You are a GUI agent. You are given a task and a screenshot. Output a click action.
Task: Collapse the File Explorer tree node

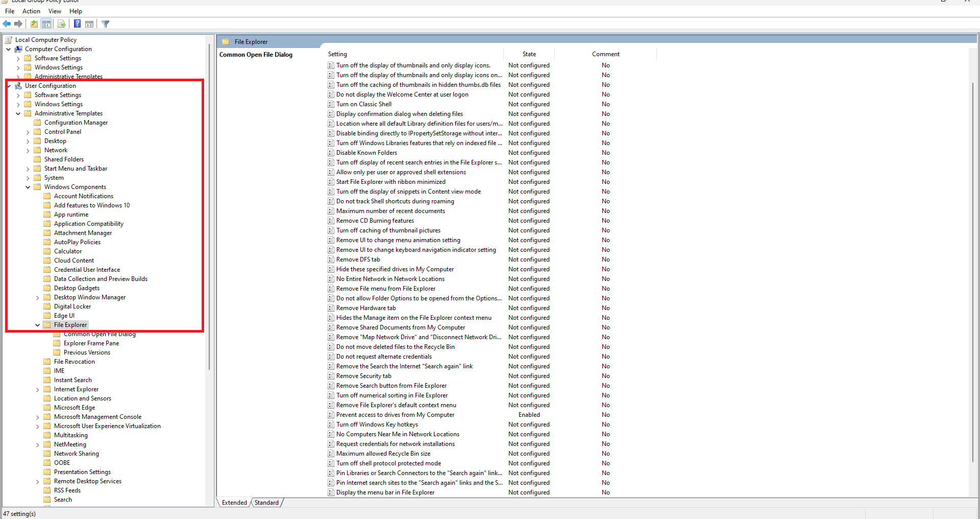38,325
